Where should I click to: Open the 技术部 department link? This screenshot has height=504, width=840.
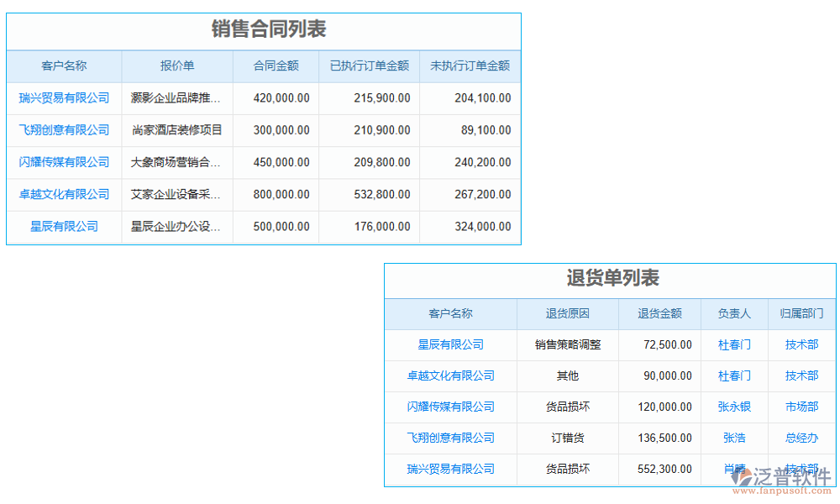click(x=801, y=344)
